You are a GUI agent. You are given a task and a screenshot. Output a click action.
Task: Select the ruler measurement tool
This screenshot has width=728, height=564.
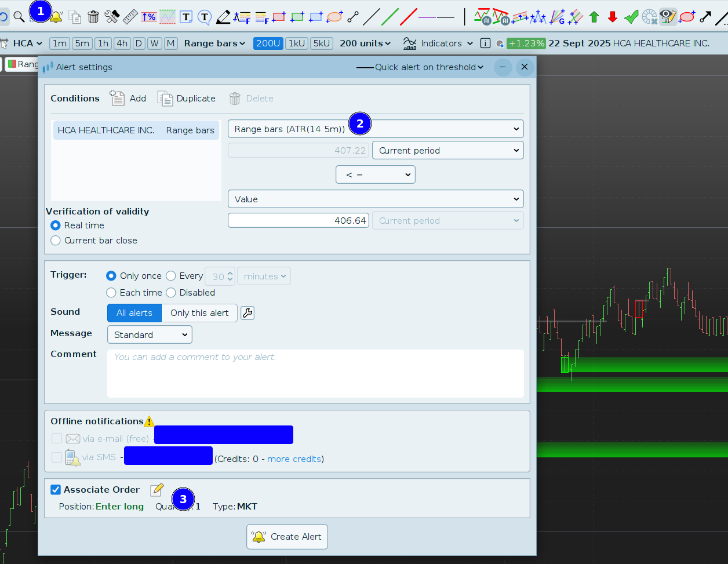[x=130, y=17]
